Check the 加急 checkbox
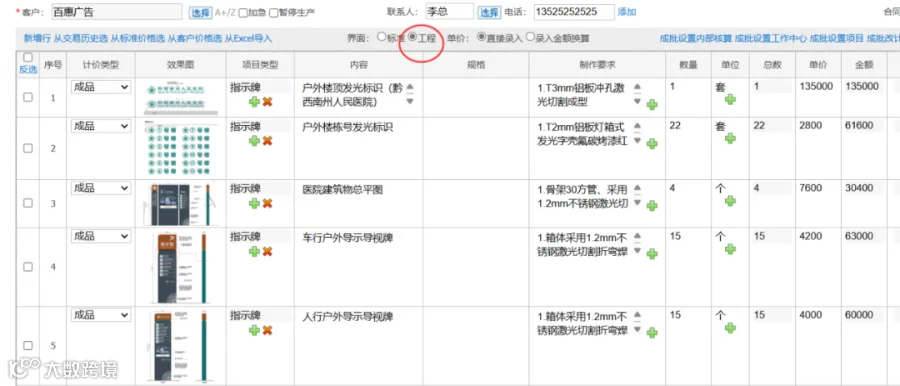The height and width of the screenshot is (386, 900). tap(243, 12)
